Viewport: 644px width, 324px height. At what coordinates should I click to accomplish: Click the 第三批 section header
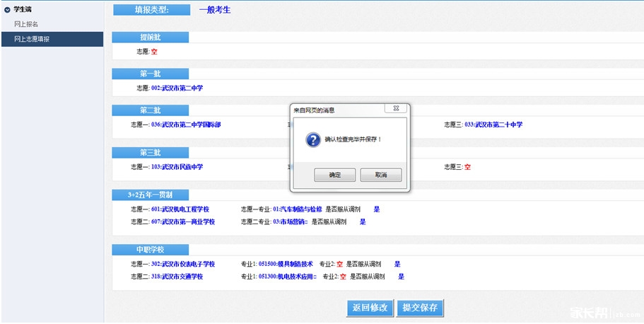pos(150,153)
